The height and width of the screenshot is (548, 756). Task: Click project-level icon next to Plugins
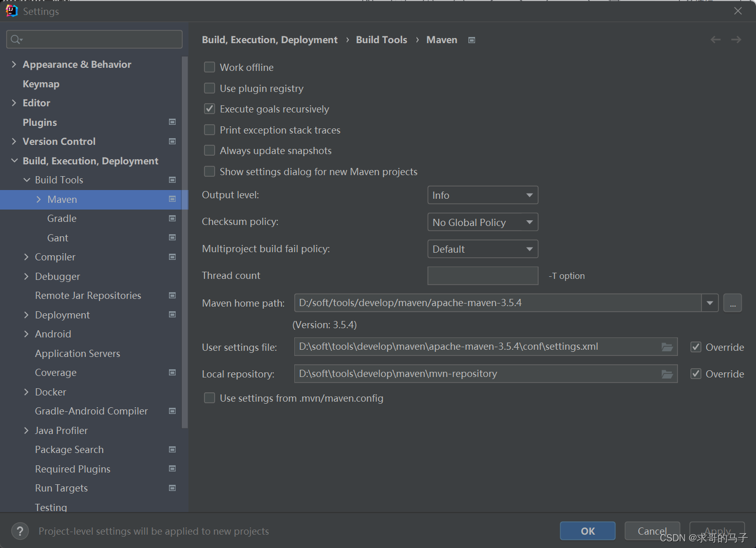(x=173, y=122)
